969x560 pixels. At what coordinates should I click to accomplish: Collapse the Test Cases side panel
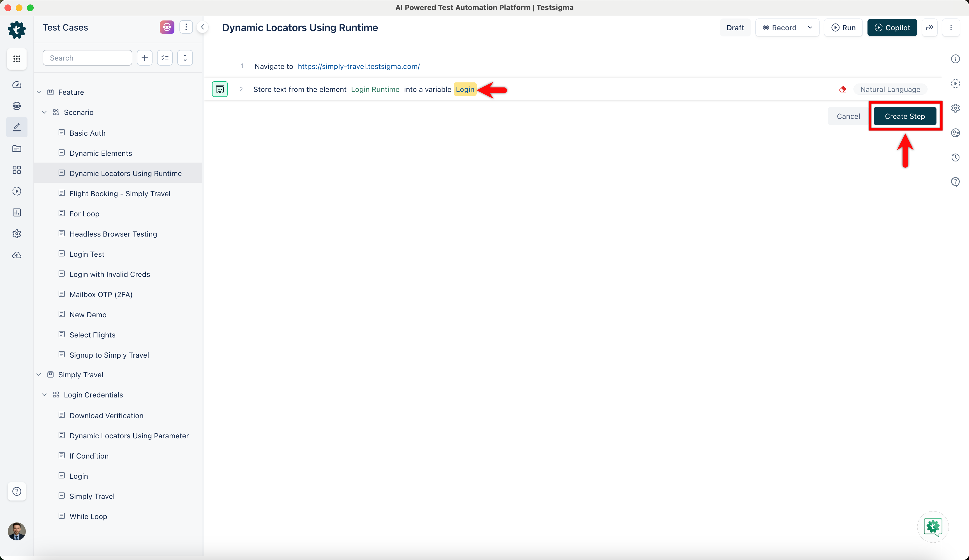tap(202, 27)
